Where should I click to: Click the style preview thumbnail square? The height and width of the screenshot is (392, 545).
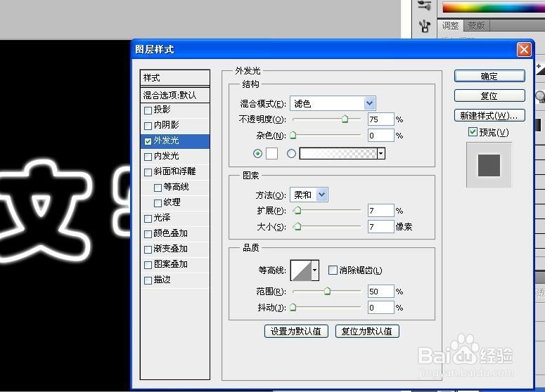(x=489, y=165)
